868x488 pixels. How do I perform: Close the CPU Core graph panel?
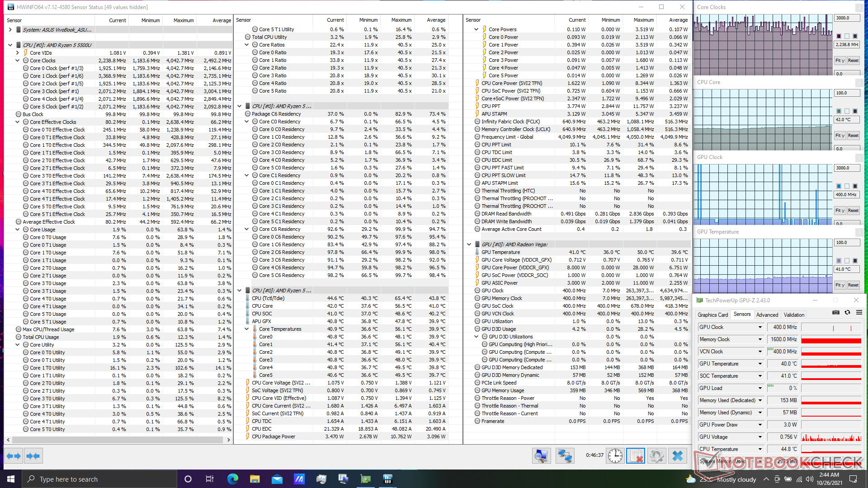coord(859,83)
